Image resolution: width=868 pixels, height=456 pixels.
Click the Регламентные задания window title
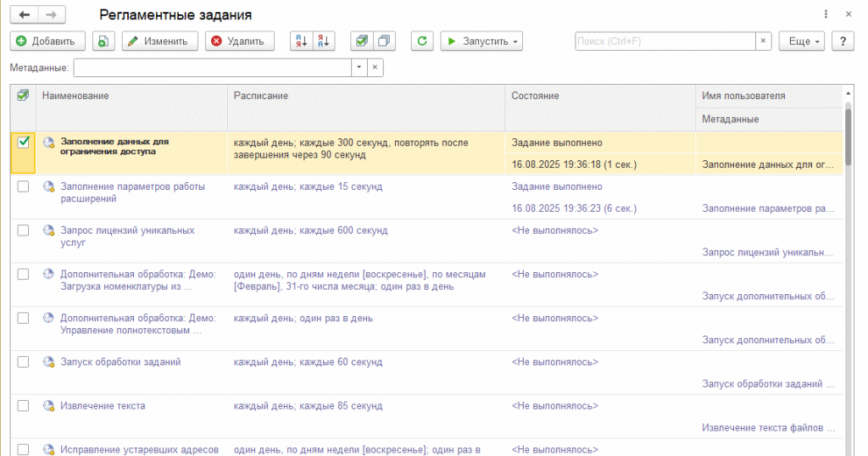point(175,15)
